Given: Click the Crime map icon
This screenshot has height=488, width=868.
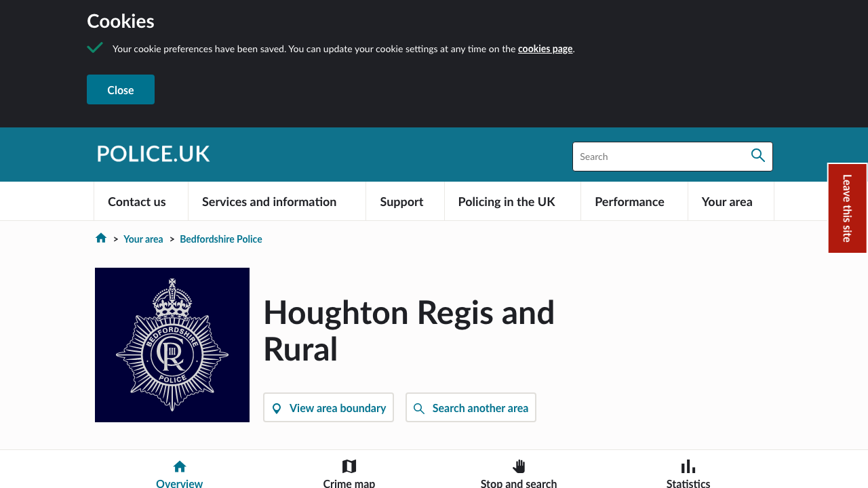Looking at the screenshot, I should (x=349, y=466).
